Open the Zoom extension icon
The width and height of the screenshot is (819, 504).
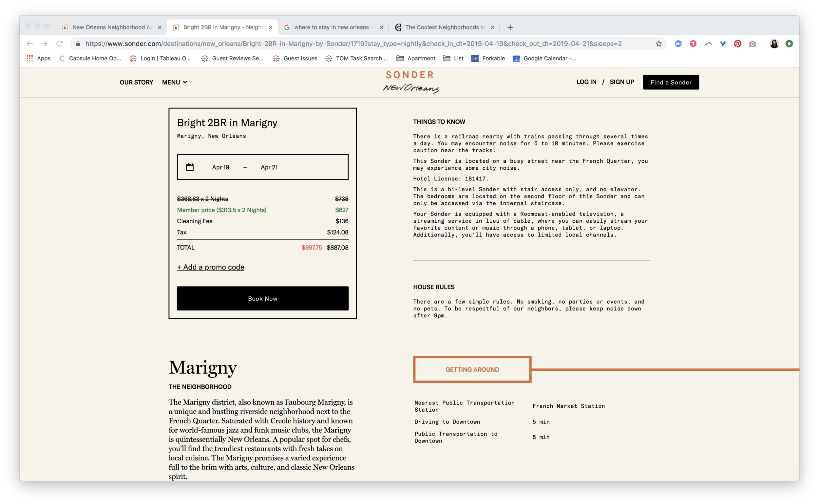click(678, 44)
